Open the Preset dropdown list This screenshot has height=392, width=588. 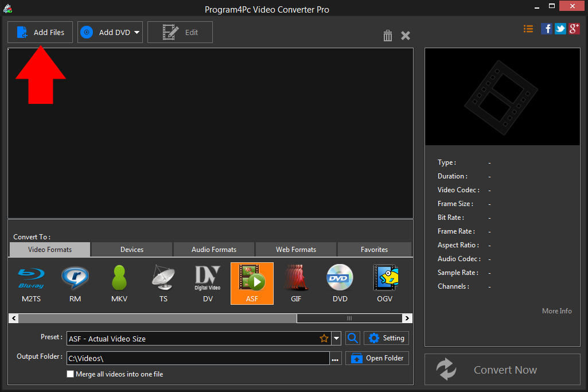pyautogui.click(x=337, y=338)
